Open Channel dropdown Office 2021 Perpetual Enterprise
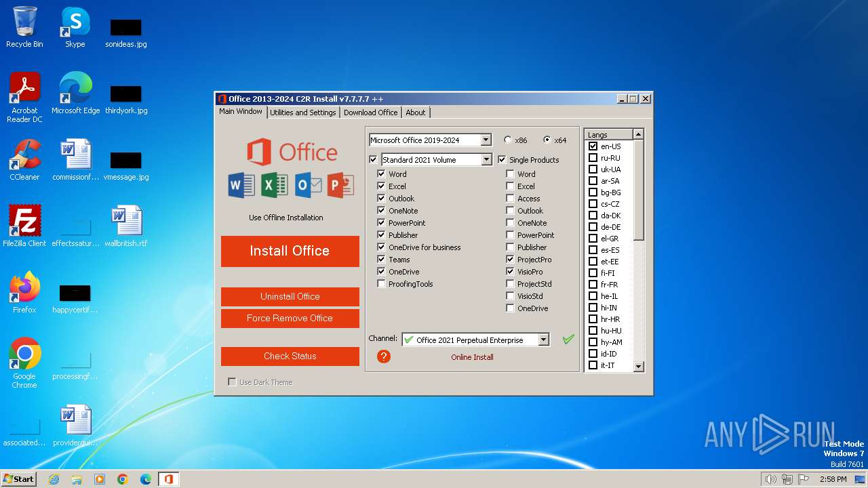 click(x=543, y=340)
